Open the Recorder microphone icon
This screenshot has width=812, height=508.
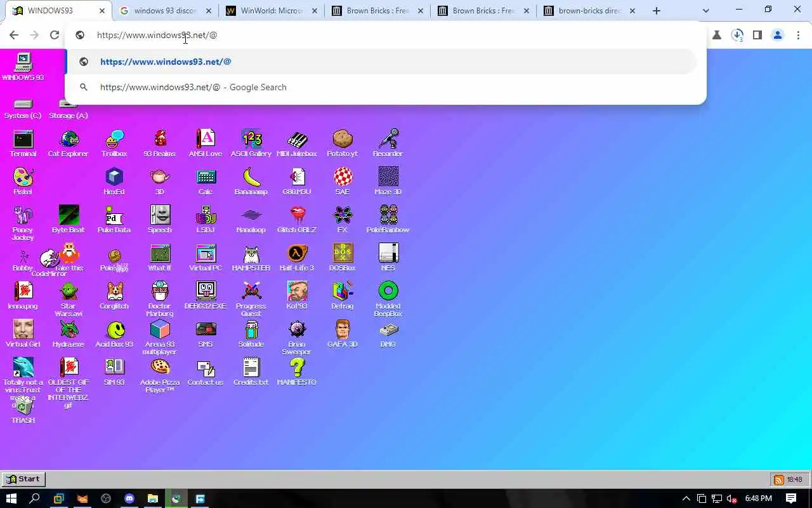pyautogui.click(x=388, y=144)
